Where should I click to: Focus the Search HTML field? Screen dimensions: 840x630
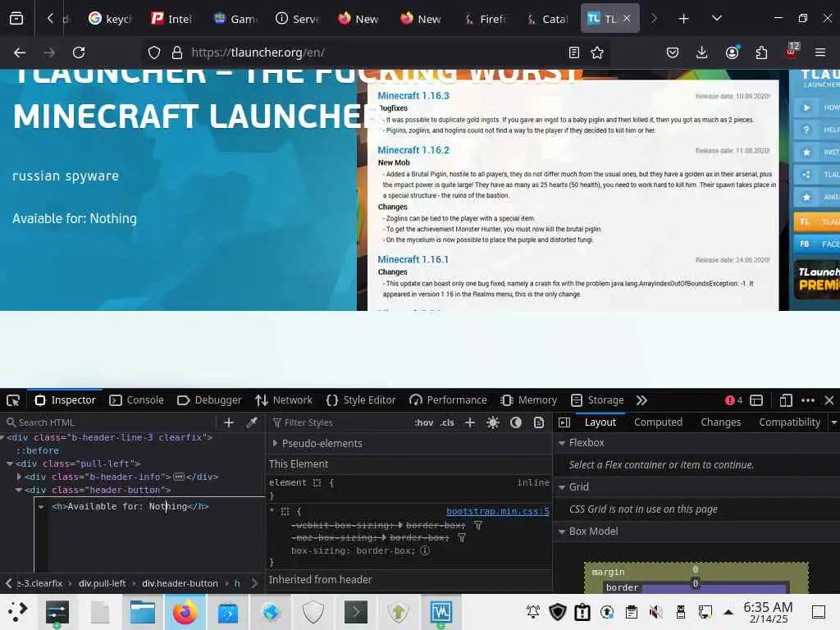(110, 422)
